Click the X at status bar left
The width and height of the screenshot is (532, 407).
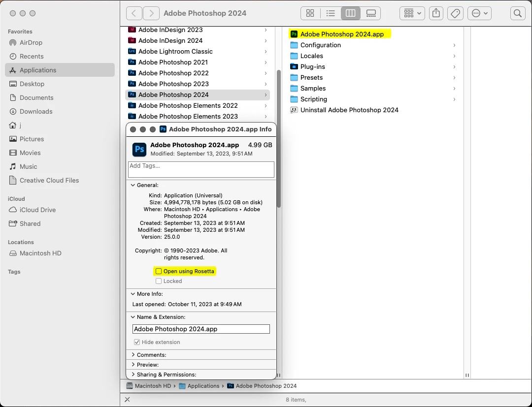coord(127,400)
